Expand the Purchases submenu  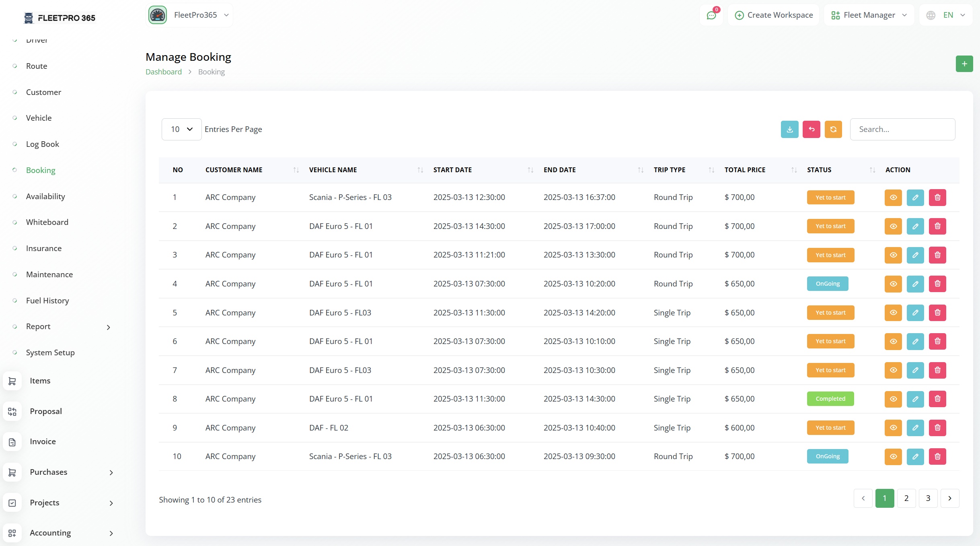pos(111,472)
